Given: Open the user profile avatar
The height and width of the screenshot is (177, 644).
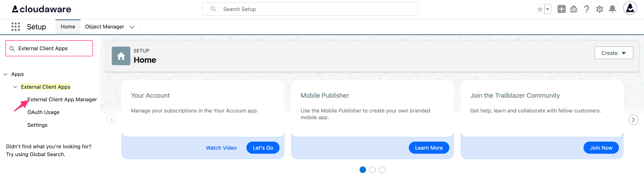Looking at the screenshot, I should tap(630, 8).
